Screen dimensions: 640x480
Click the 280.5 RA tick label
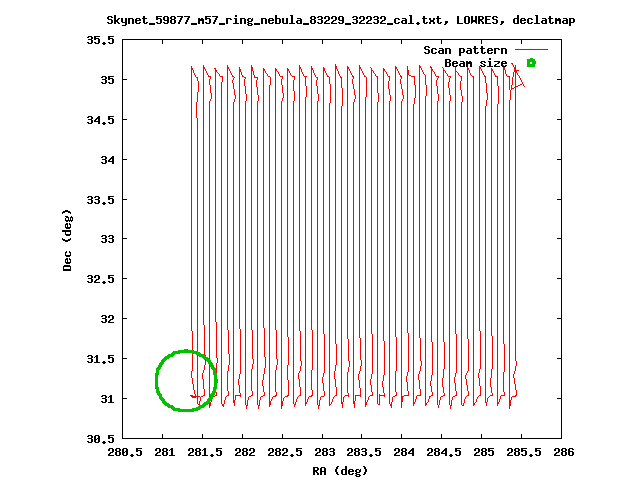pos(125,452)
